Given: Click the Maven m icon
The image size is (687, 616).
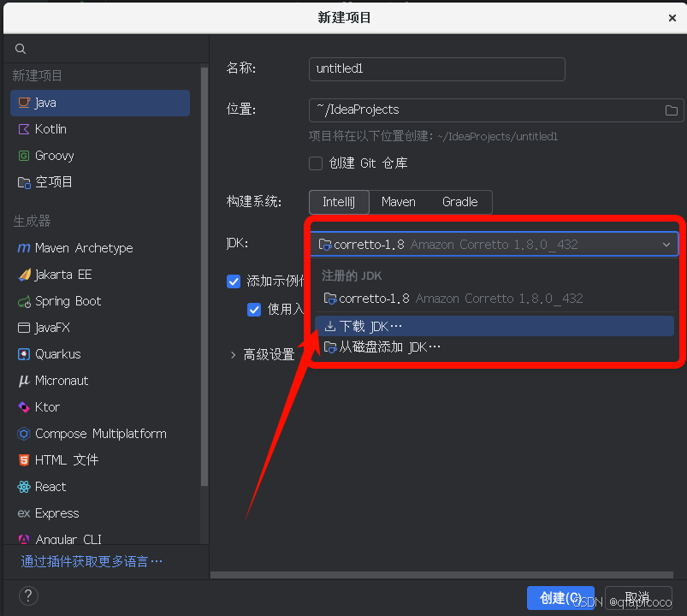Looking at the screenshot, I should 24,248.
